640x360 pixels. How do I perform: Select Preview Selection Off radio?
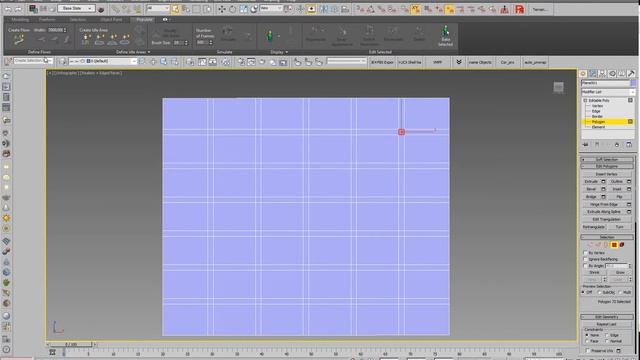pyautogui.click(x=584, y=292)
